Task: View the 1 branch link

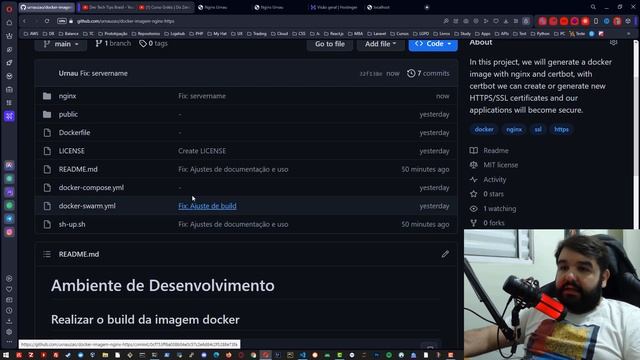Action: point(113,43)
